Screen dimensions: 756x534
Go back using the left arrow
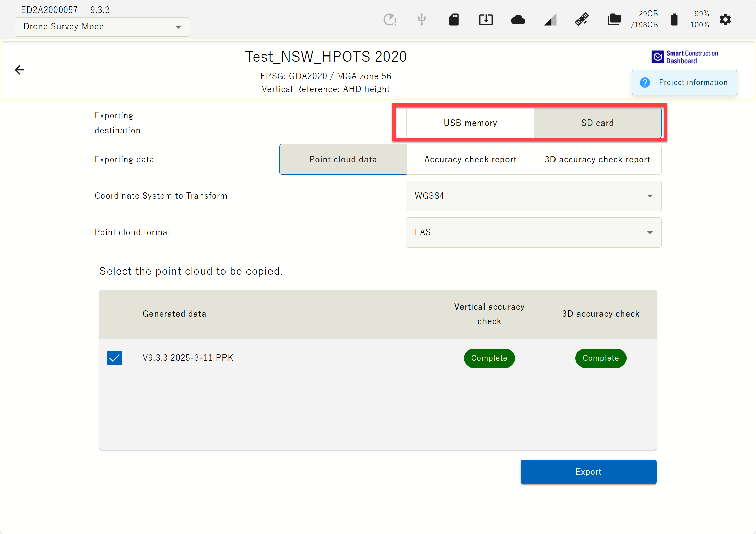point(20,70)
